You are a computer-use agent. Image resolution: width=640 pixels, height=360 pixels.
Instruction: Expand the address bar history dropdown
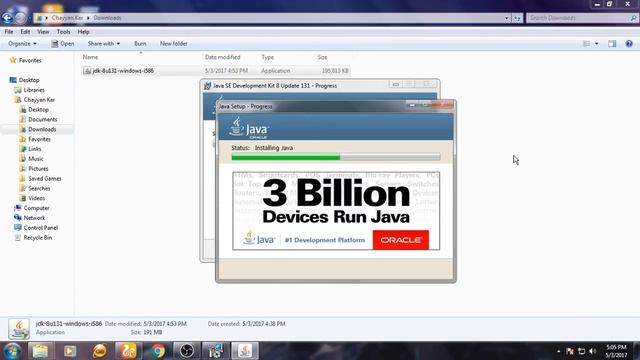click(x=507, y=18)
